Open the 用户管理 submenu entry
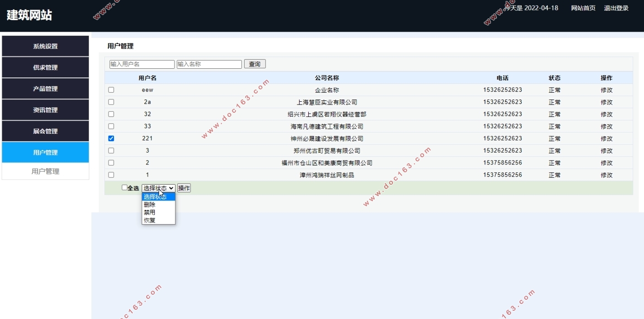The image size is (644, 319). click(45, 171)
